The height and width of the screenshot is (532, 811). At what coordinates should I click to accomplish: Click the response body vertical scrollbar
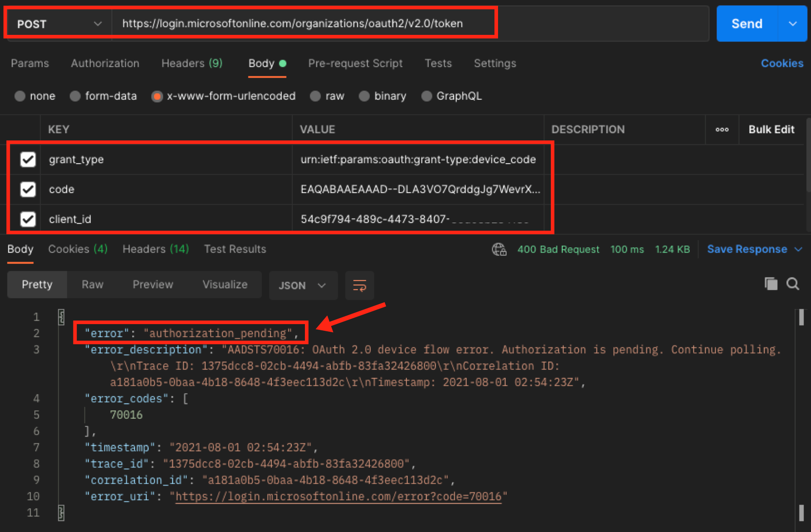801,411
